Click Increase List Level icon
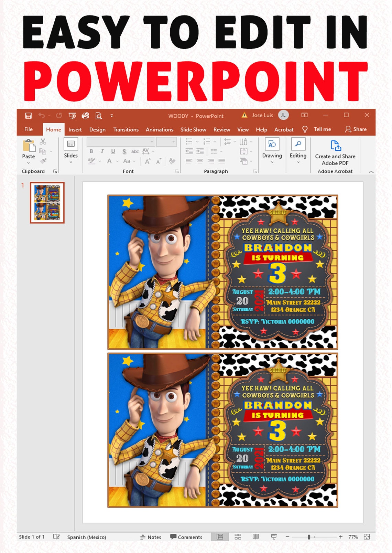 tap(200, 151)
